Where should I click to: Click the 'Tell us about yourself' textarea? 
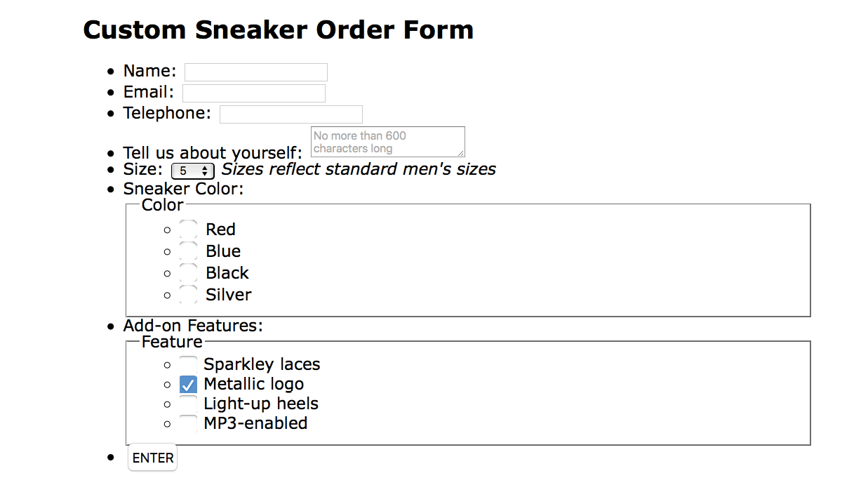(387, 142)
